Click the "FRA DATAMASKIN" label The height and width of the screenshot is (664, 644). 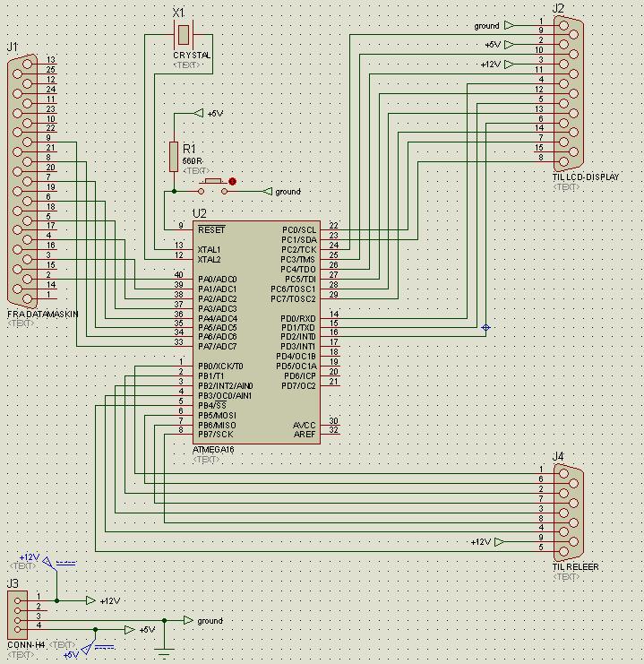pos(43,315)
